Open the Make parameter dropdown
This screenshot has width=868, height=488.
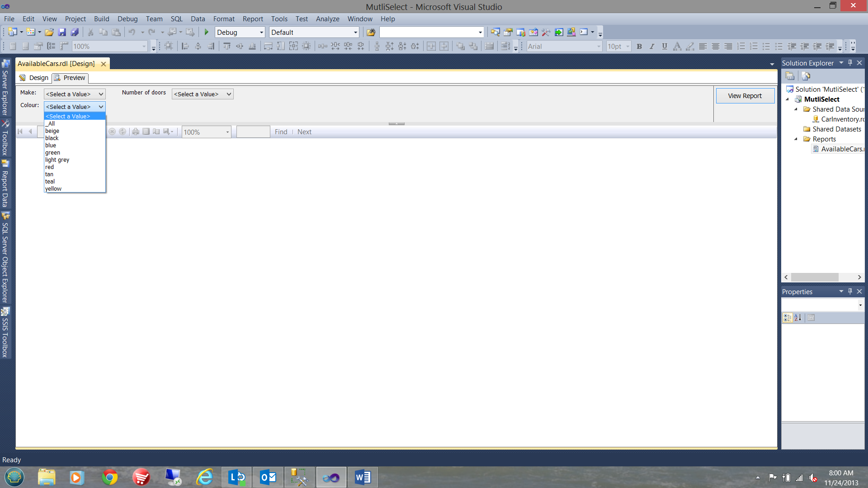click(75, 94)
